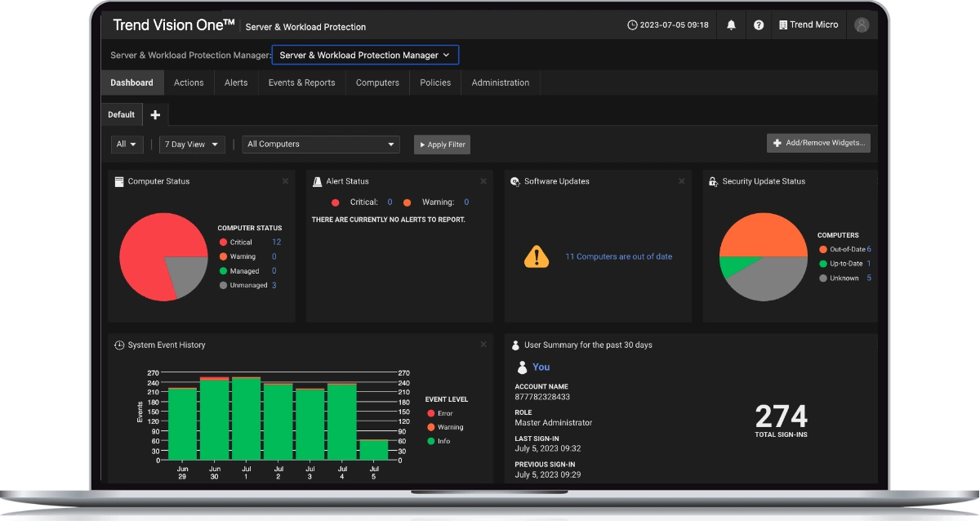The height and width of the screenshot is (521, 980).
Task: Switch to the Events & Reports tab
Action: click(x=301, y=82)
